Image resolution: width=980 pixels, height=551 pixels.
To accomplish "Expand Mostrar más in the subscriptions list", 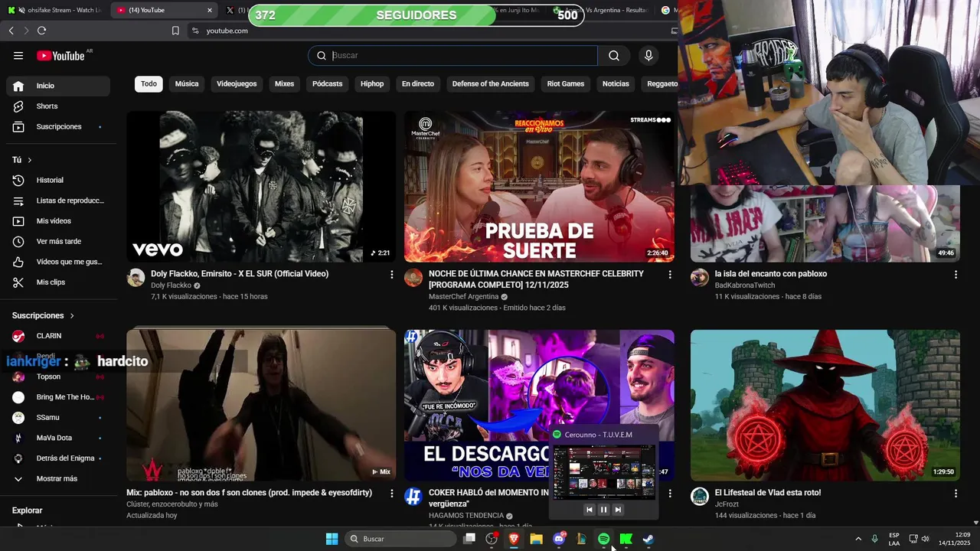I will 58,478.
